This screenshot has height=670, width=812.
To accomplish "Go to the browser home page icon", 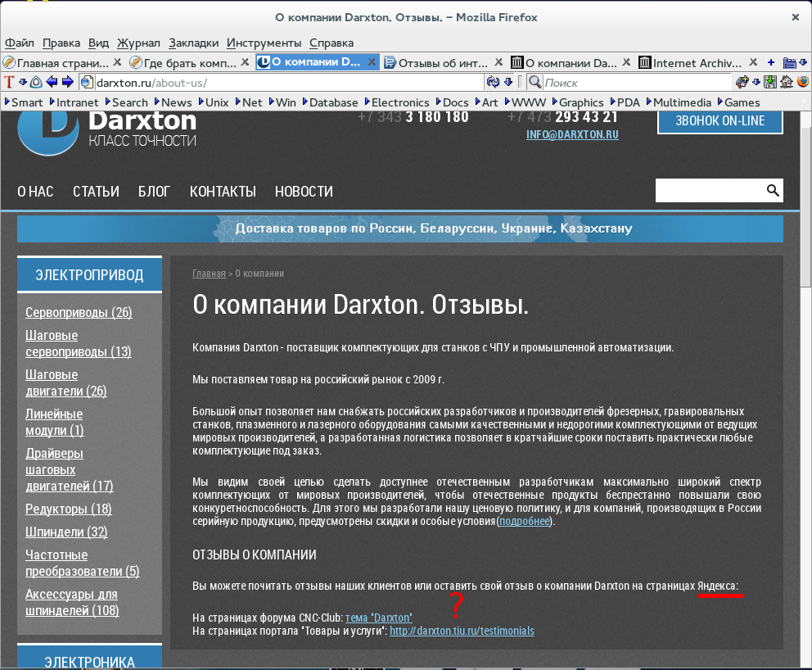I will [787, 82].
